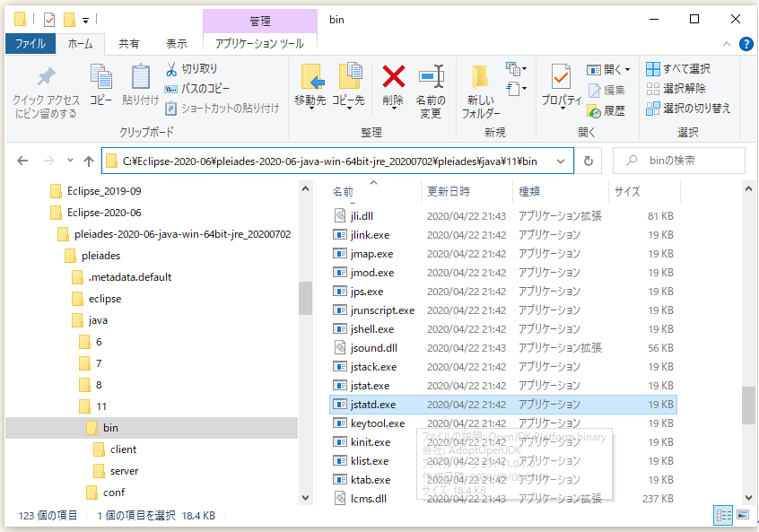
Task: Click the bin search (binの検索) box
Action: click(x=678, y=161)
